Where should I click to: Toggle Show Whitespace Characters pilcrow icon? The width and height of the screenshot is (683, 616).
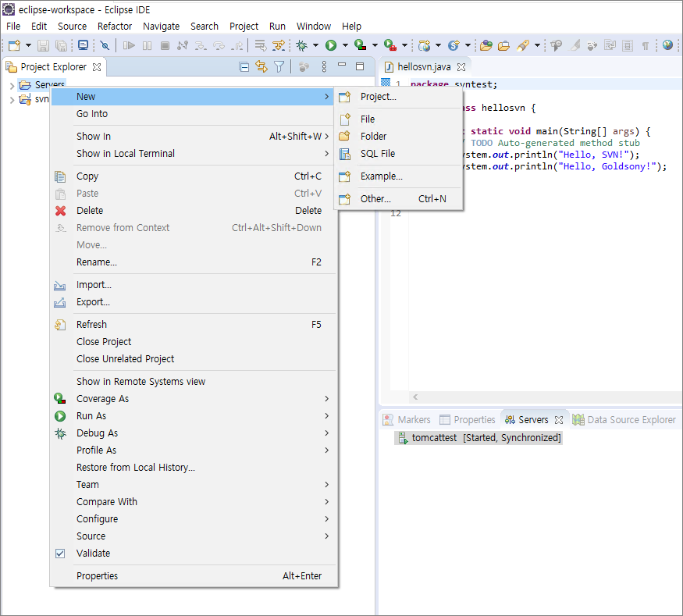(x=646, y=45)
